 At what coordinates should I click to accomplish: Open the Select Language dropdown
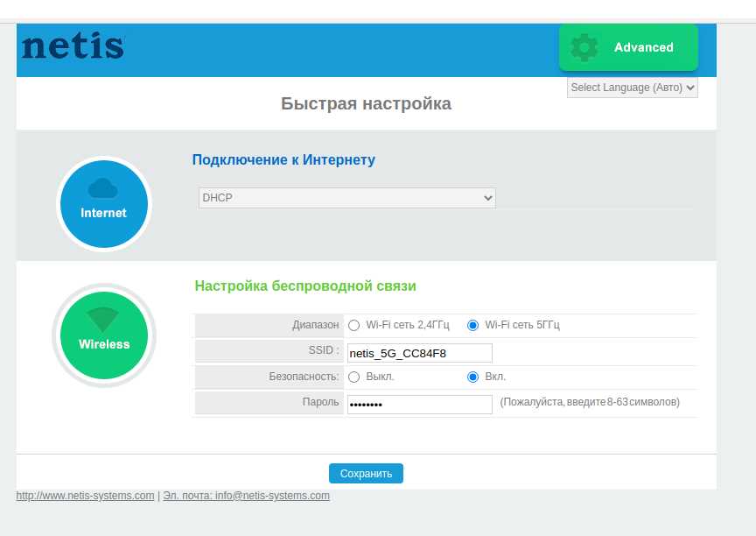(x=632, y=88)
